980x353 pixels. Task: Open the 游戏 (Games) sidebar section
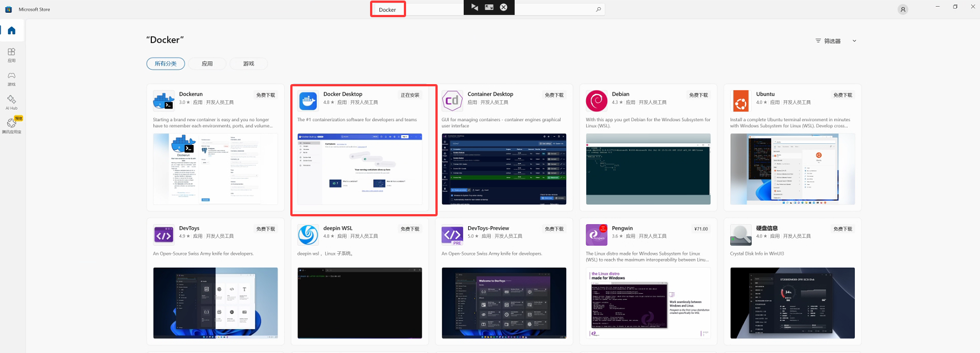(12, 79)
